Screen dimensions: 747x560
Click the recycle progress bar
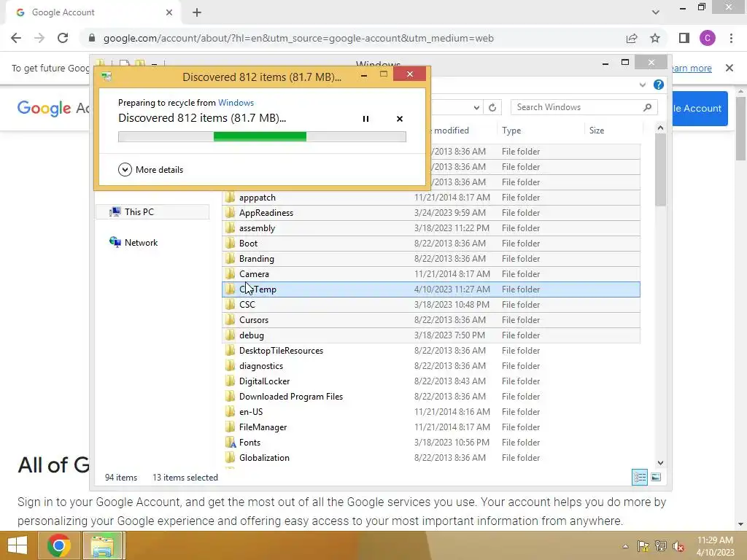(262, 136)
